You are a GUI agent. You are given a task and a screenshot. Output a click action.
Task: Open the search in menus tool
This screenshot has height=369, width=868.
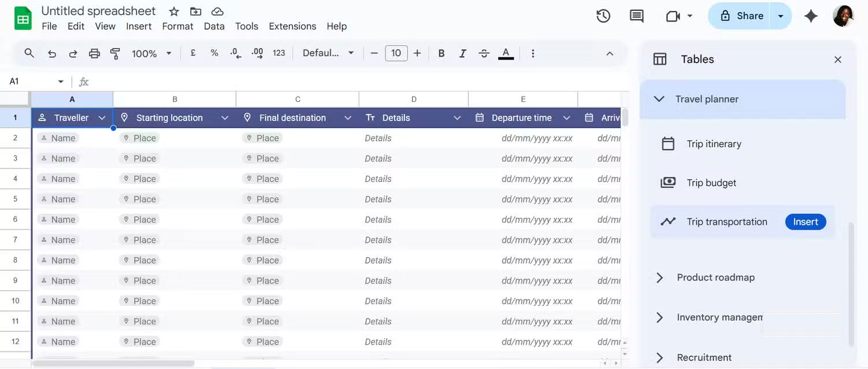click(x=29, y=53)
